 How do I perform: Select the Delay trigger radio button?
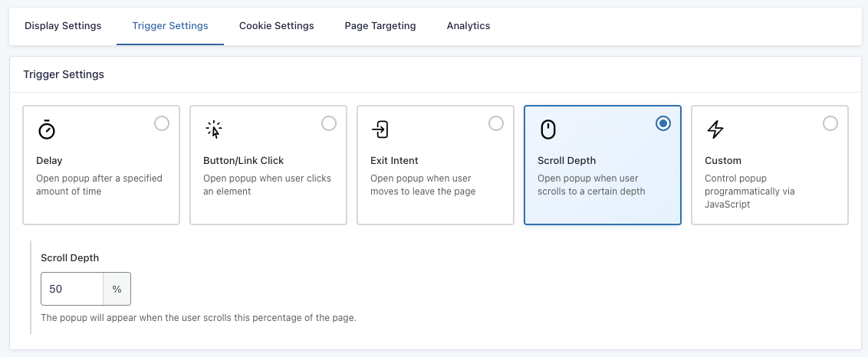pyautogui.click(x=162, y=123)
